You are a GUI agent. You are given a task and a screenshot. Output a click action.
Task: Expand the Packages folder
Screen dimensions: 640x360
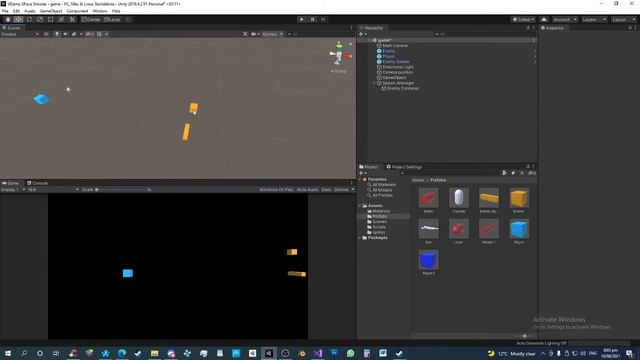360,238
